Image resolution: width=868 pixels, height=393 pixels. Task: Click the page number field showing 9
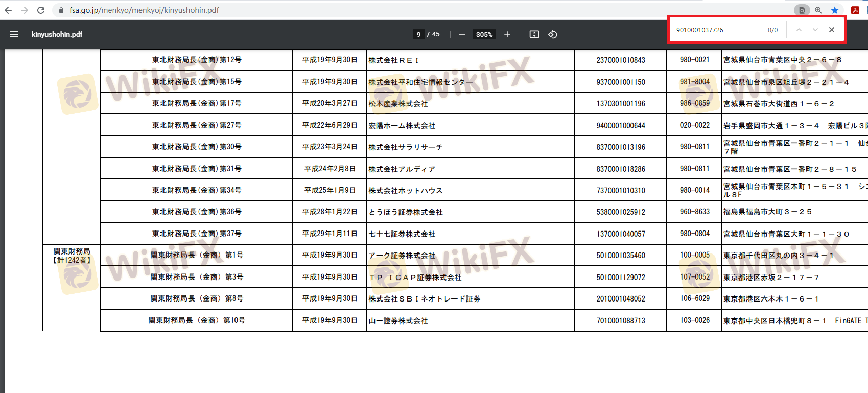418,34
